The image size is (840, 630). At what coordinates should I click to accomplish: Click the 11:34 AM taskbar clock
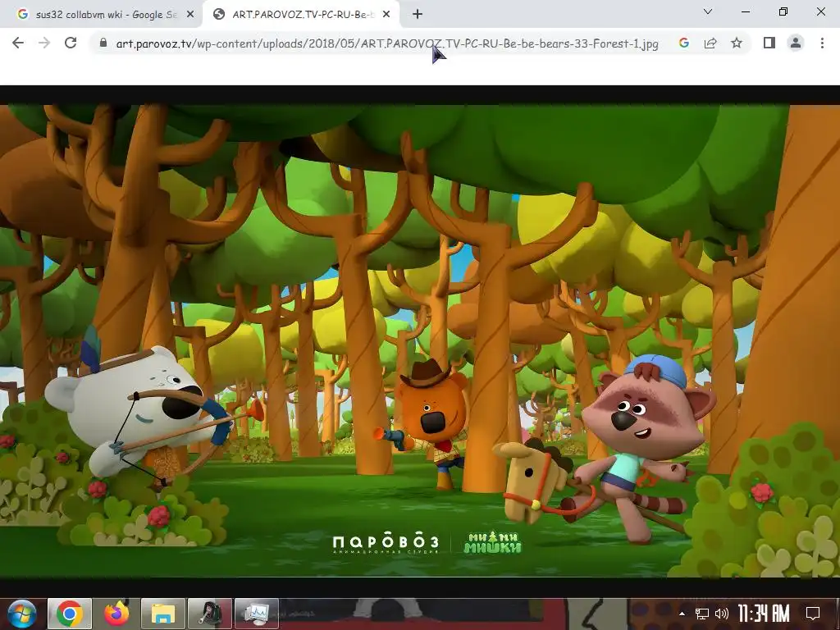click(764, 614)
